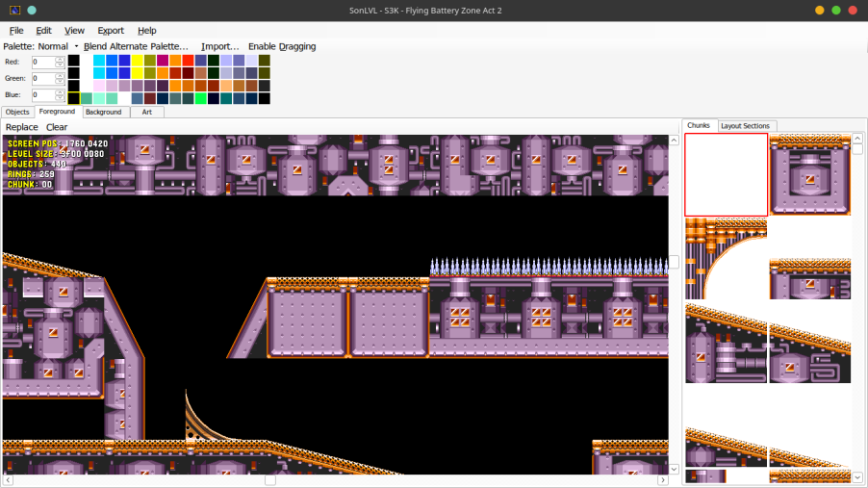Open the File menu

point(16,31)
